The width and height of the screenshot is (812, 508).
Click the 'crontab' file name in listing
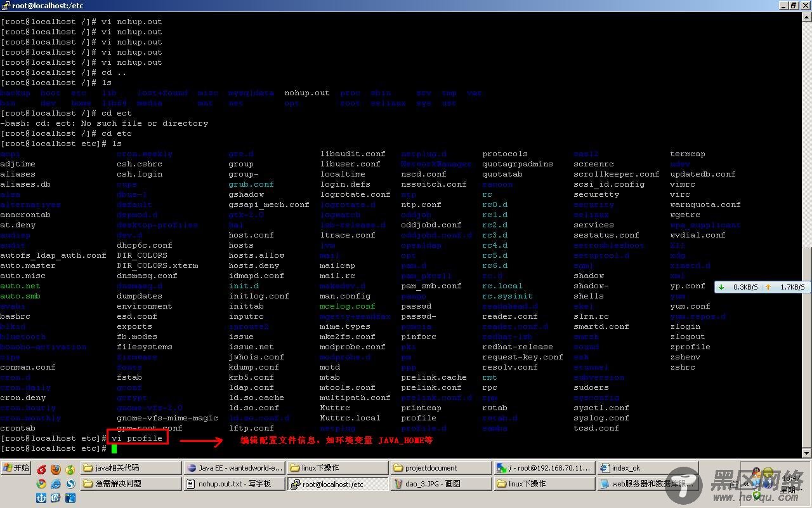tap(18, 428)
